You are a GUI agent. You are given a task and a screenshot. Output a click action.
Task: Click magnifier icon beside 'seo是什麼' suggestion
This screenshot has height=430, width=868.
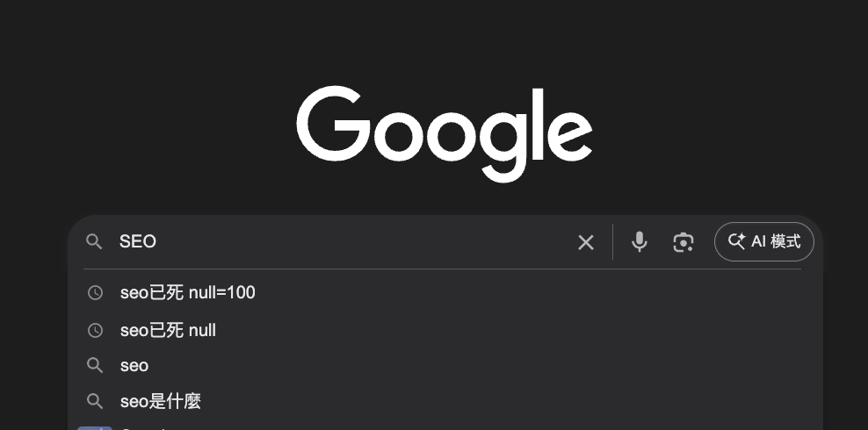(x=95, y=402)
